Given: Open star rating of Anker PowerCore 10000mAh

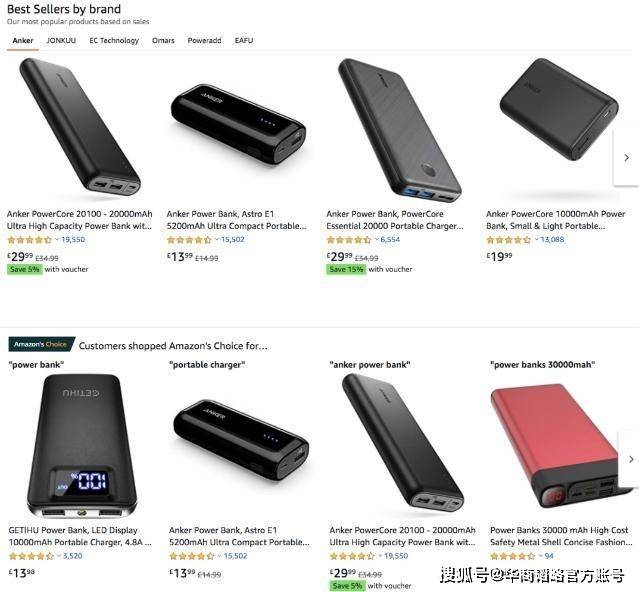Looking at the screenshot, I should click(509, 240).
